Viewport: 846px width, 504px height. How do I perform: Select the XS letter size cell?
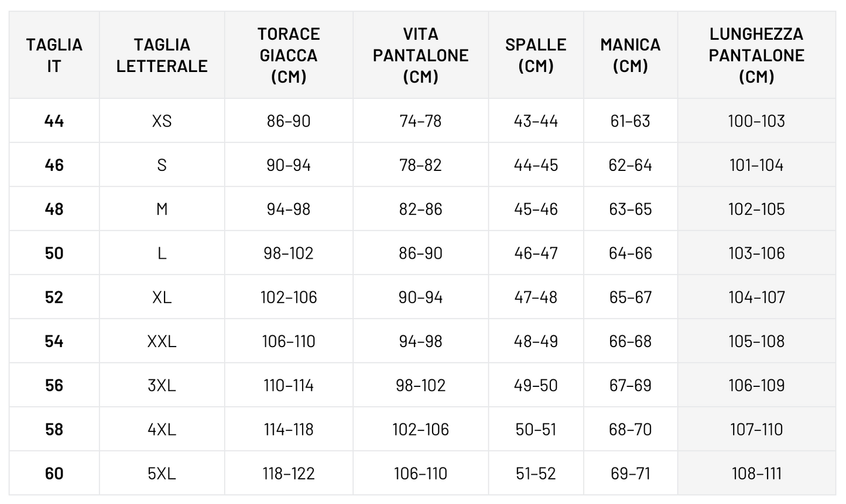coord(162,121)
